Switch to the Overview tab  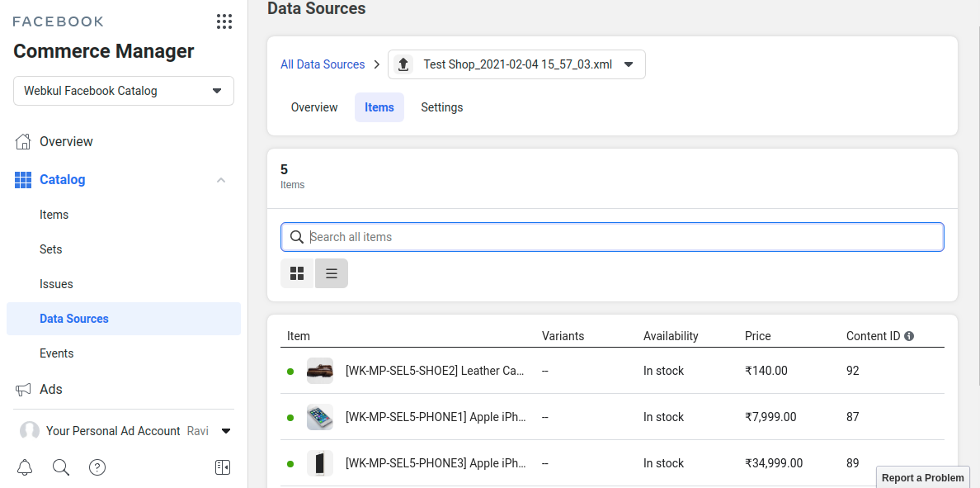314,107
